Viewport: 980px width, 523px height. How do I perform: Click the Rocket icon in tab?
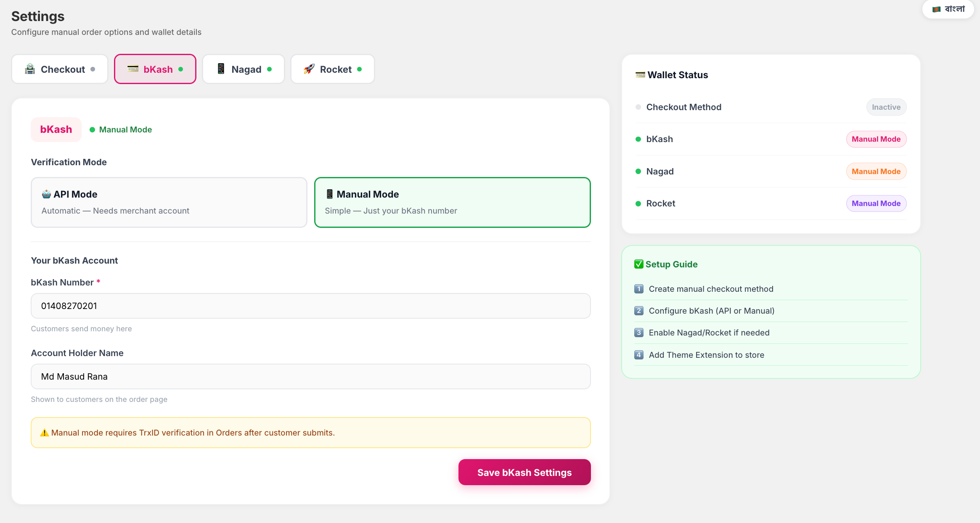(309, 69)
